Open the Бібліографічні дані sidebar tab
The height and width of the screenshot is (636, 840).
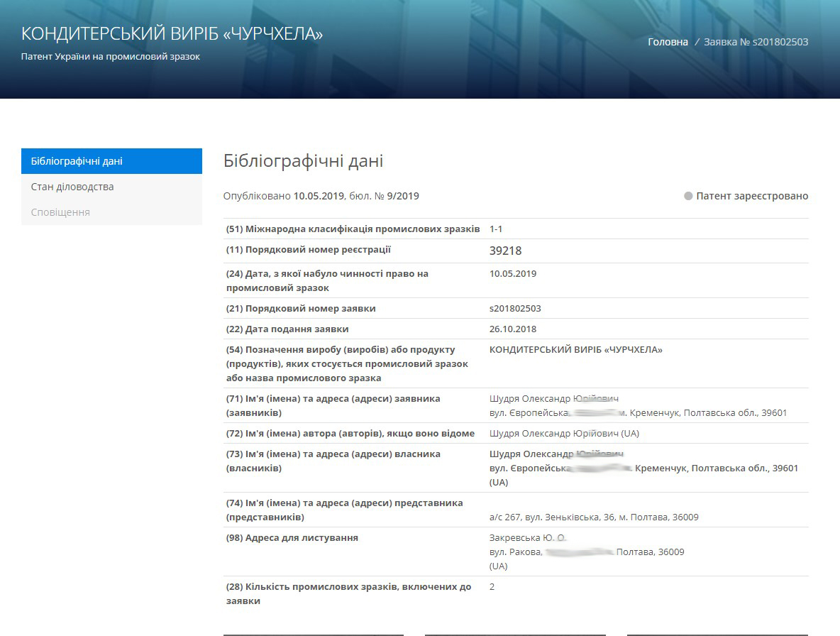[x=77, y=161]
